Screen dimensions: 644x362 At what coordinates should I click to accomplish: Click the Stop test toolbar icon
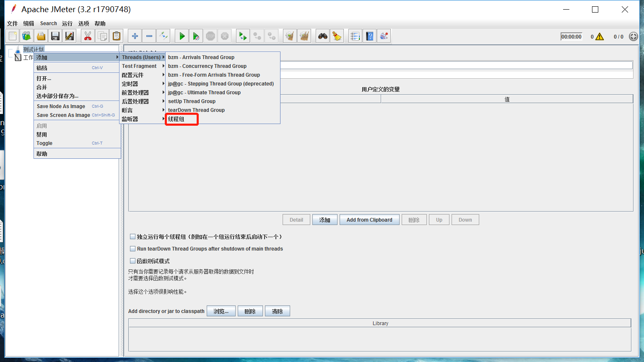tap(210, 36)
